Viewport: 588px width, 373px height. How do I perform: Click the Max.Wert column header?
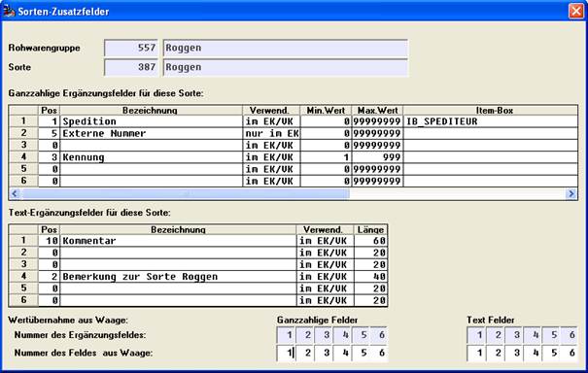377,110
